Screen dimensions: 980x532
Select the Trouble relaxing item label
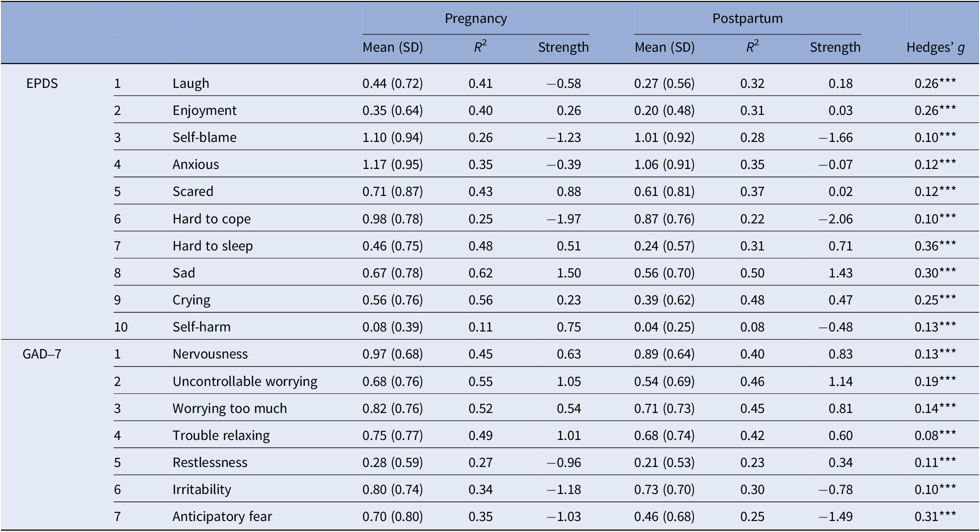click(221, 435)
